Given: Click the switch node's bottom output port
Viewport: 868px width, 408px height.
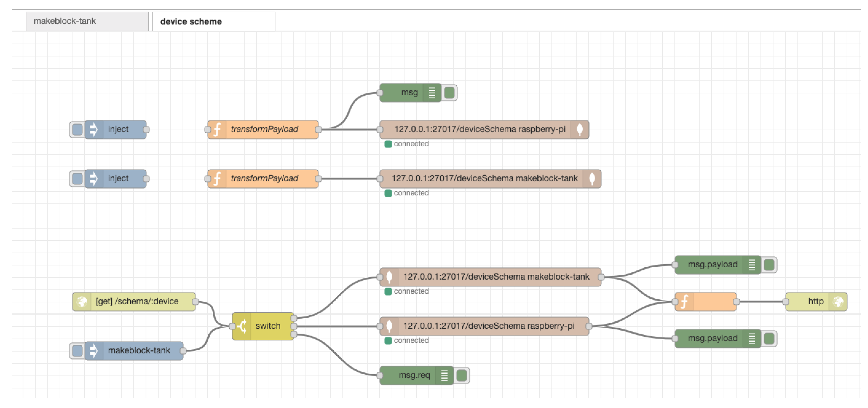Looking at the screenshot, I should 294,334.
